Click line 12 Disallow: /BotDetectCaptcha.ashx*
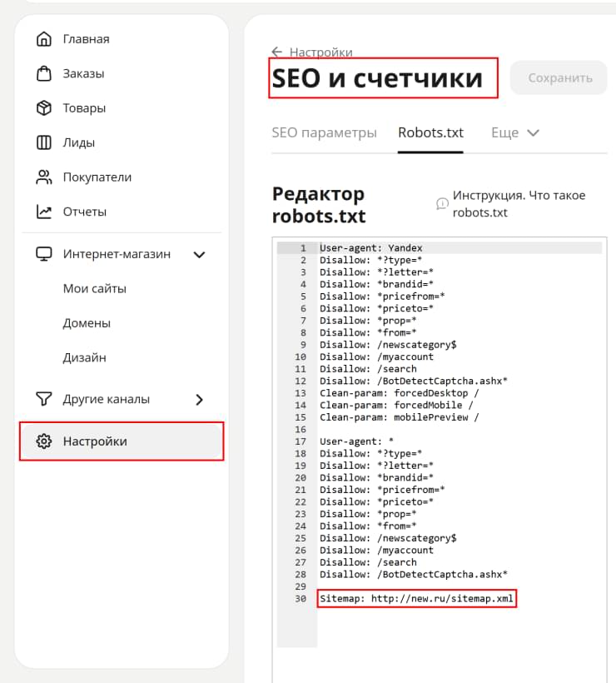The image size is (616, 683). tap(414, 381)
